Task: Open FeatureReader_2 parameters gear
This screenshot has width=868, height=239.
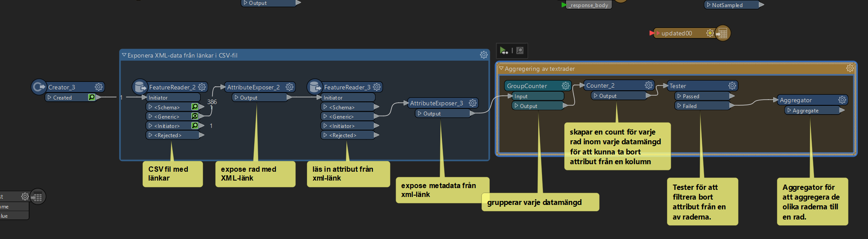Action: tap(202, 87)
